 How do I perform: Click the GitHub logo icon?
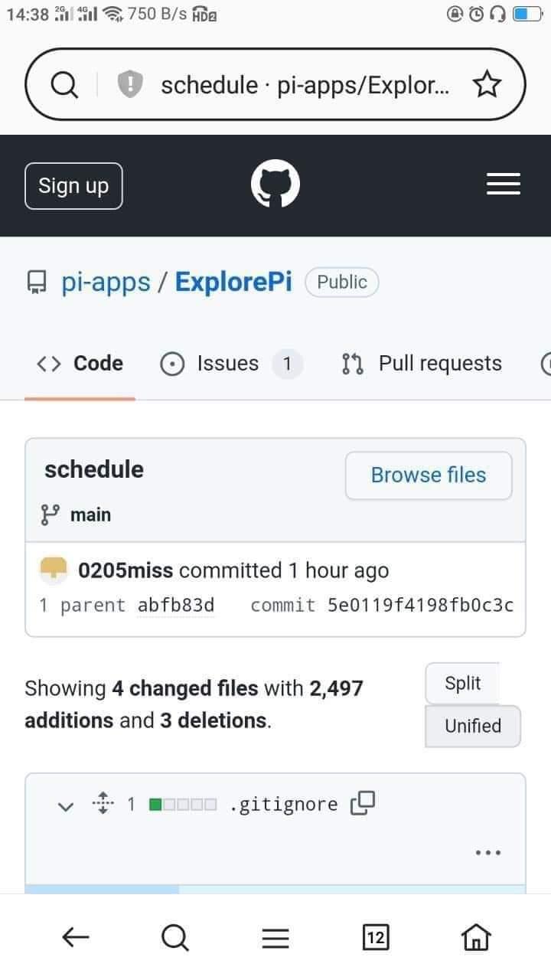coord(275,186)
